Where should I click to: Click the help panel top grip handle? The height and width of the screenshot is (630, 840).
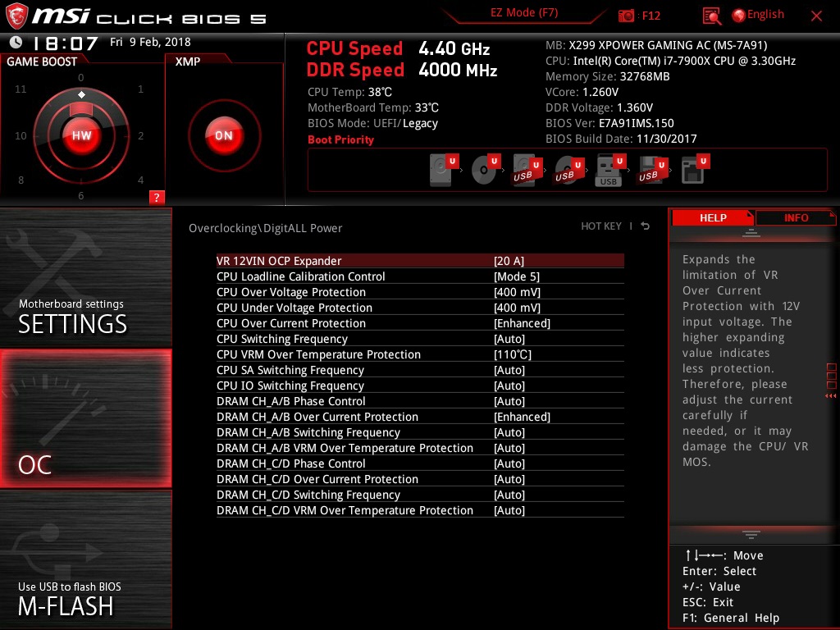click(x=751, y=232)
